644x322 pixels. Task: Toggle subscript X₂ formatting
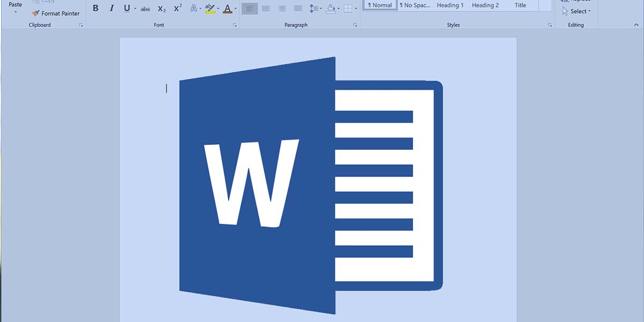pos(162,9)
